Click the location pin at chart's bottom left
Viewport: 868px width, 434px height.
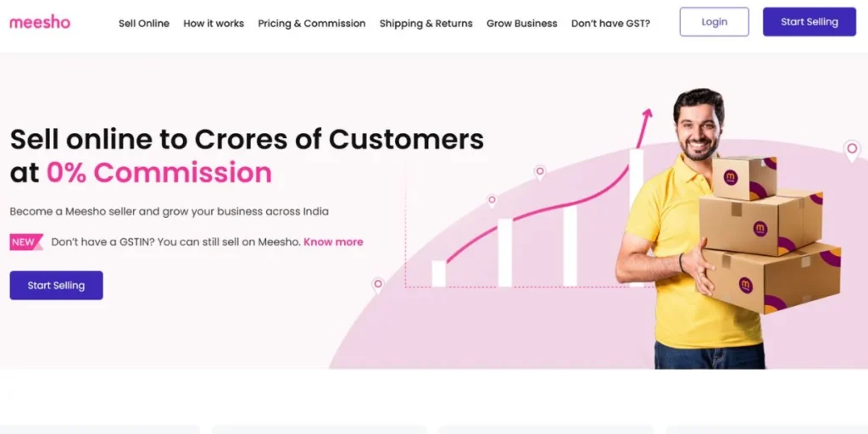click(x=377, y=286)
